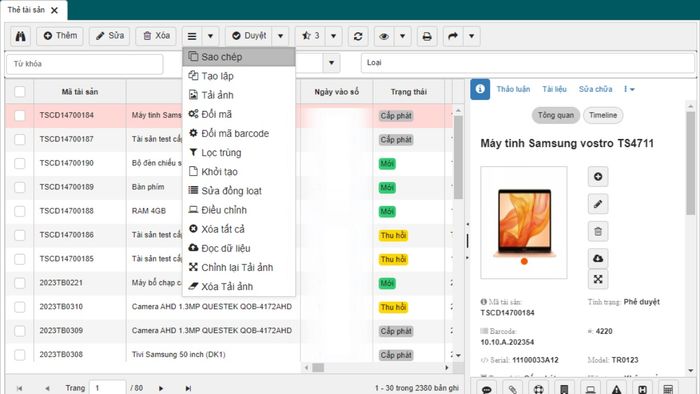Image resolution: width=700 pixels, height=394 pixels.
Task: Click the hamburger menu icon in toolbar
Action: coord(192,36)
